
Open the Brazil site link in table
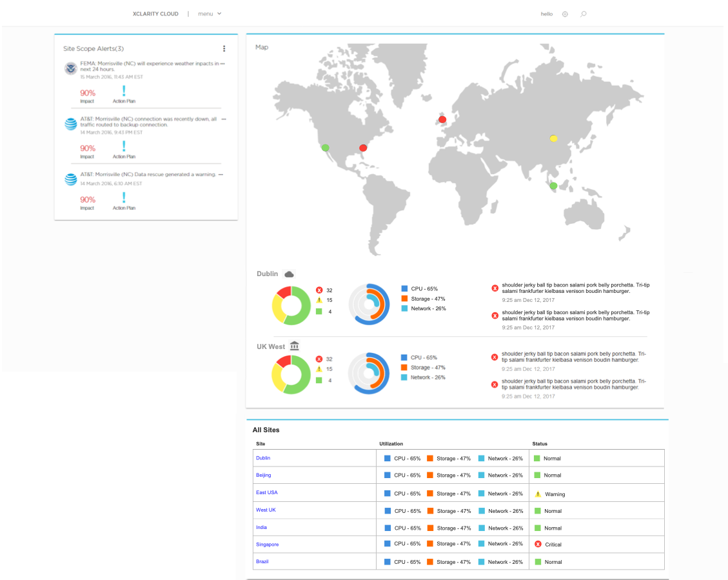[262, 561]
